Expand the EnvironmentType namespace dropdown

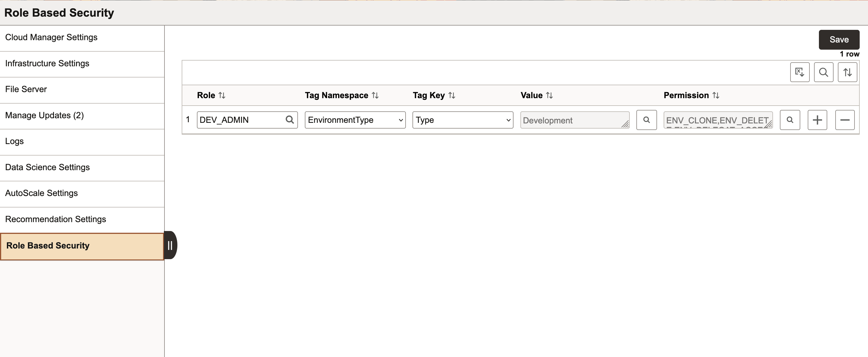[355, 120]
